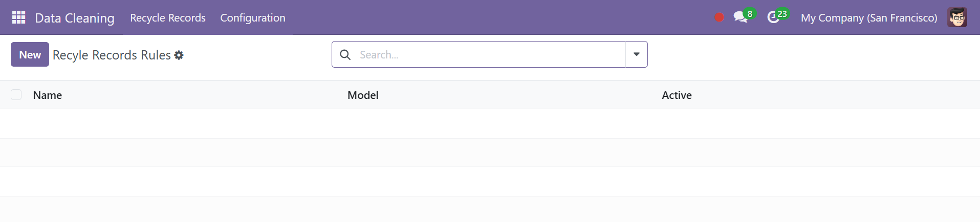980x222 pixels.
Task: Click the first empty list row
Action: point(490,124)
